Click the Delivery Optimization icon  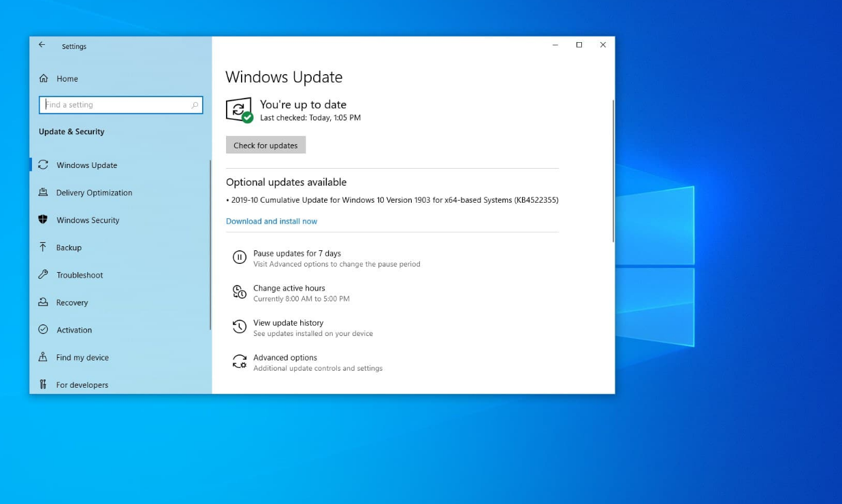43,192
